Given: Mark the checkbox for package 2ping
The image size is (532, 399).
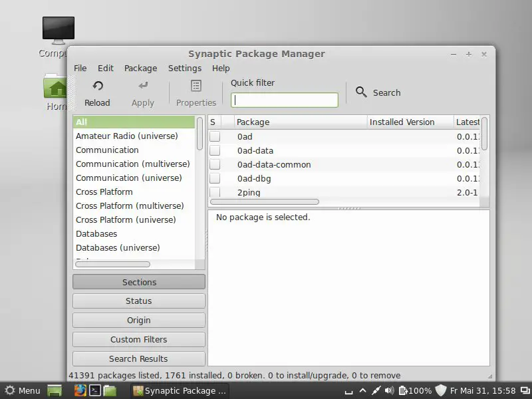Looking at the screenshot, I should 215,192.
